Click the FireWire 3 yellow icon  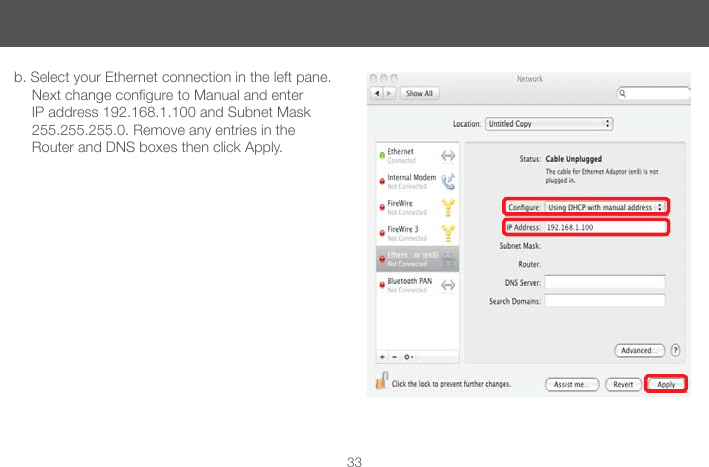click(448, 233)
